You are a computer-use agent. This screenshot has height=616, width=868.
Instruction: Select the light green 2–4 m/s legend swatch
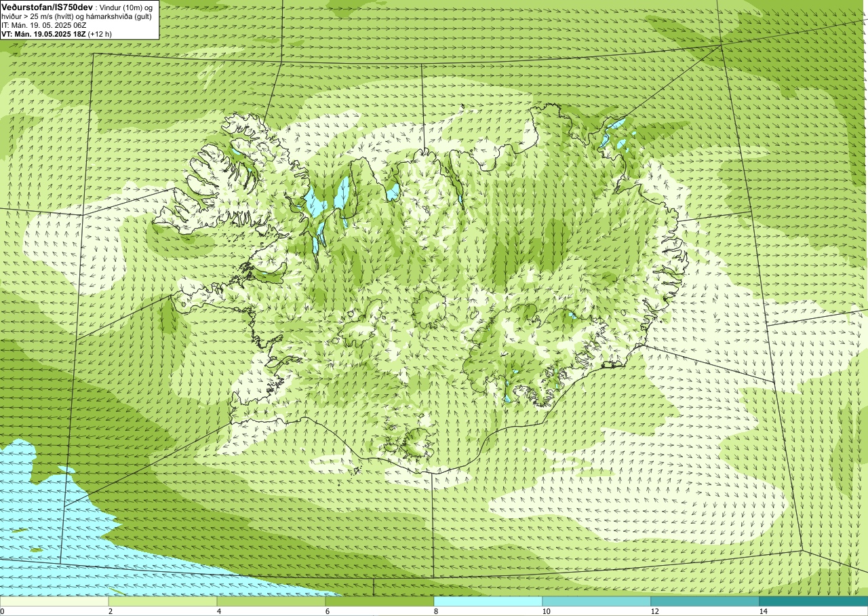pos(163,601)
